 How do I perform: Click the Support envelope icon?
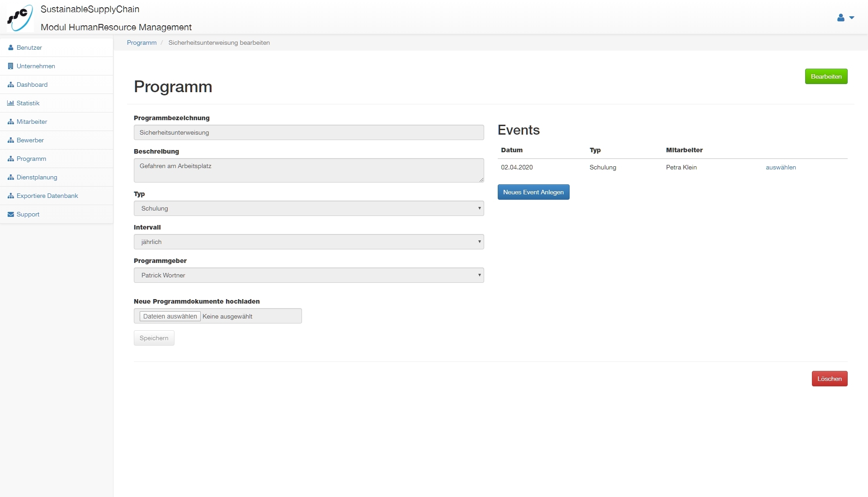pos(11,214)
